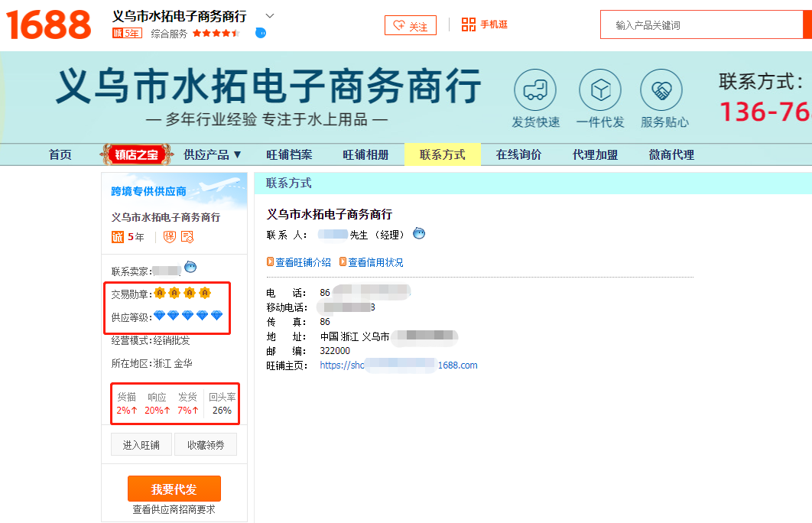This screenshot has width=812, height=523.
Task: Click the 旺铺主页 shop URL link
Action: (x=399, y=365)
